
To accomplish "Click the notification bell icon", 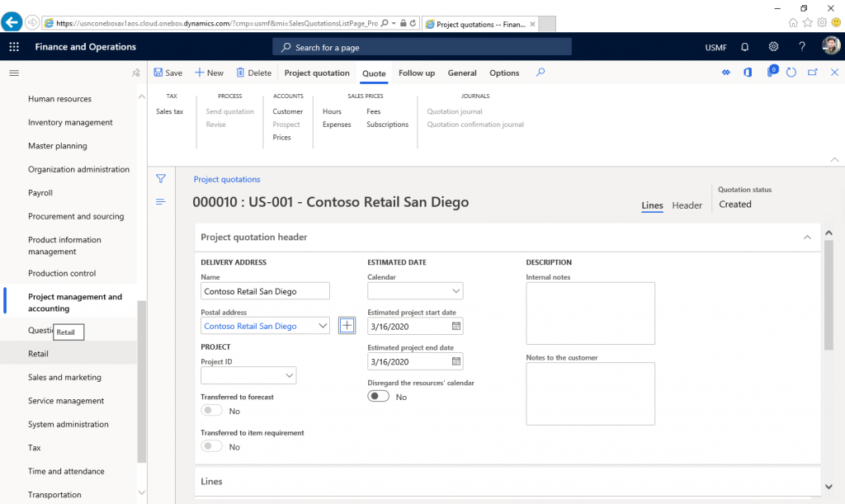I will pyautogui.click(x=744, y=47).
